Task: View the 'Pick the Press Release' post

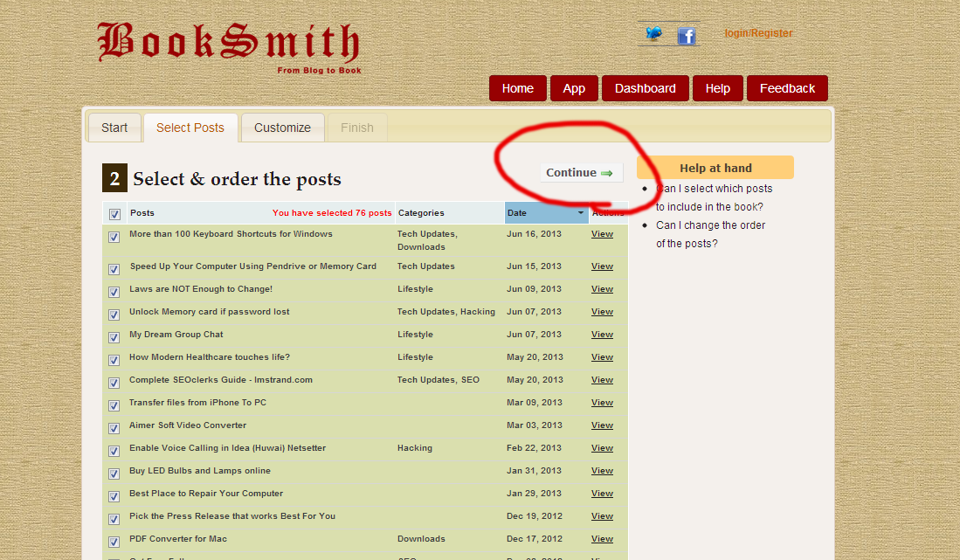Action: (x=602, y=515)
